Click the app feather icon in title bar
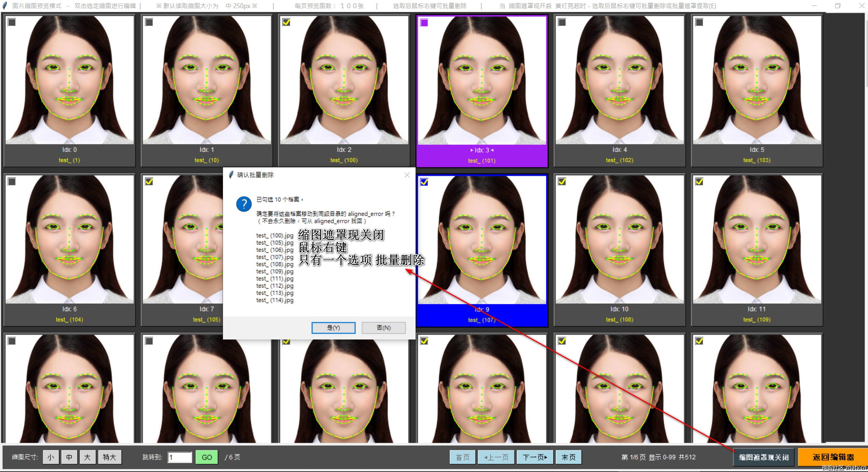 pyautogui.click(x=5, y=6)
